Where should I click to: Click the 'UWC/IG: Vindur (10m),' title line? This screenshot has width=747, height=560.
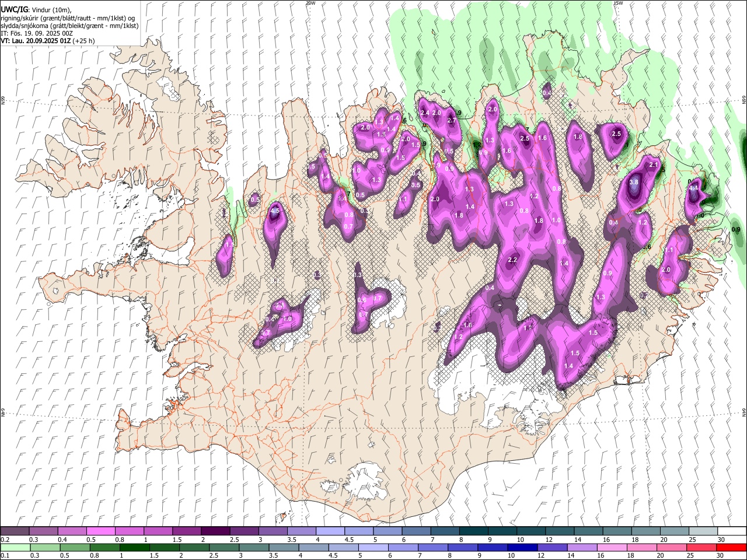click(36, 10)
